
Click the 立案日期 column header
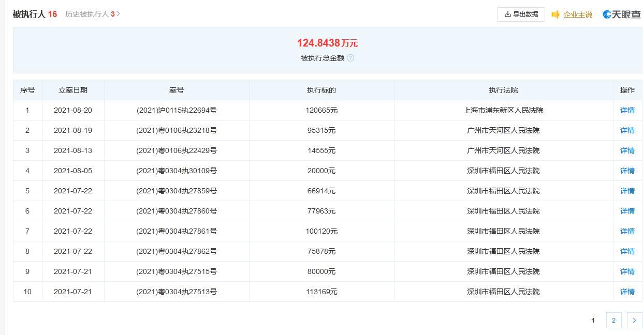tap(73, 90)
